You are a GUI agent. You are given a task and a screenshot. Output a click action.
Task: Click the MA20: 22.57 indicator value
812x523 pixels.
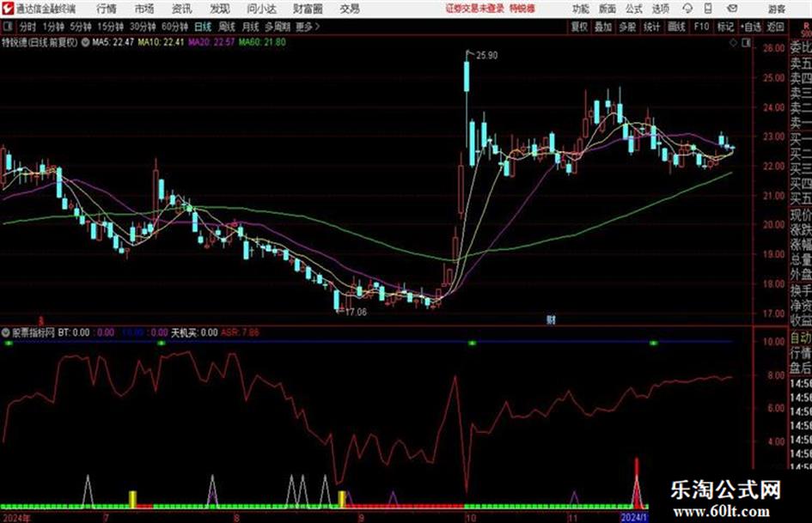coord(211,42)
